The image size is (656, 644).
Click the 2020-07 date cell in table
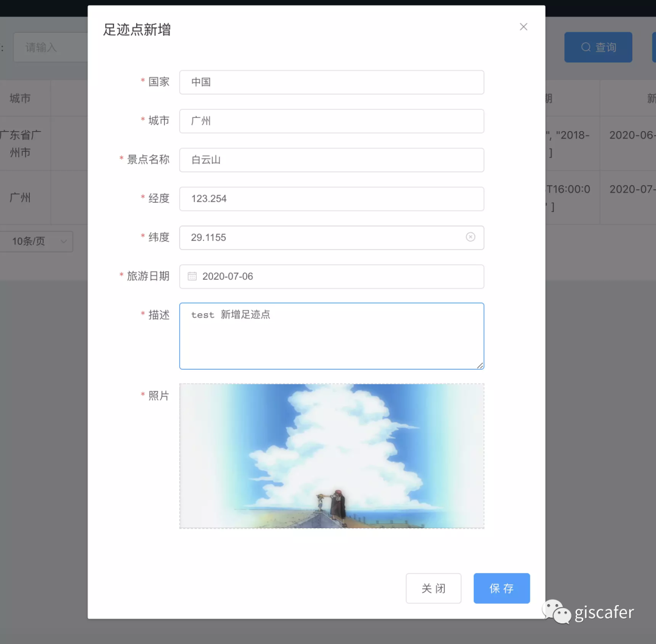[632, 189]
